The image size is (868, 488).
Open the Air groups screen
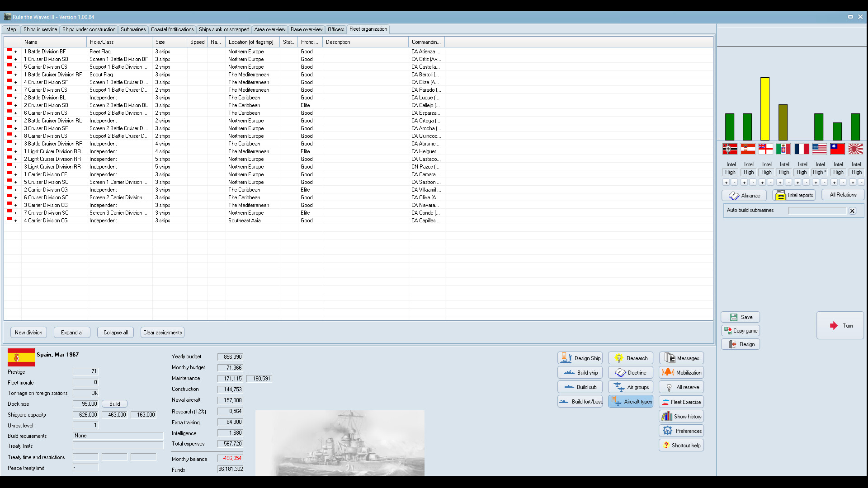click(x=630, y=387)
